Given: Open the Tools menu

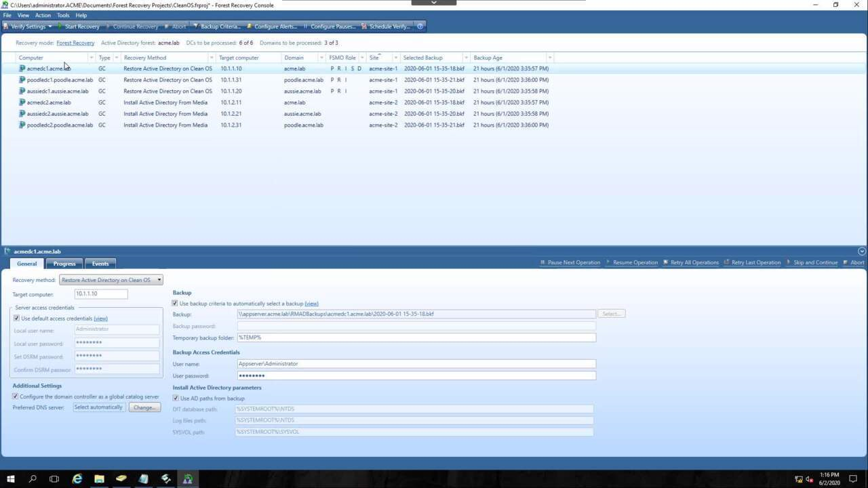Looking at the screenshot, I should point(63,15).
